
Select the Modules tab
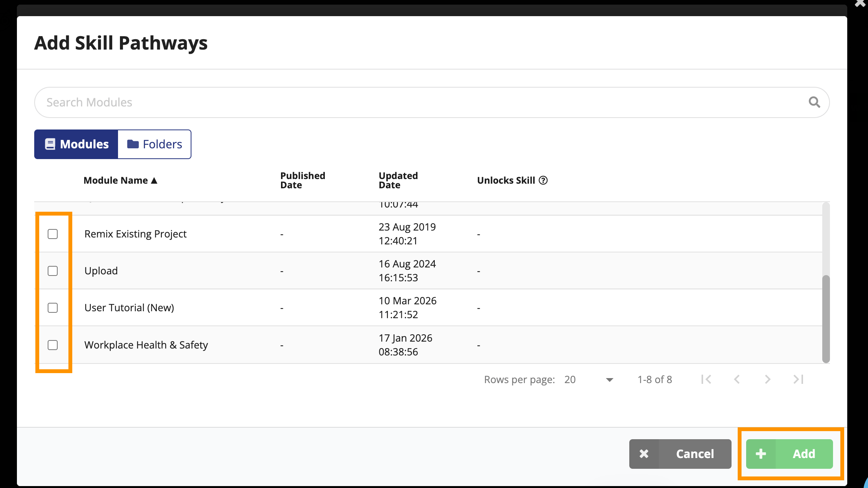(76, 144)
